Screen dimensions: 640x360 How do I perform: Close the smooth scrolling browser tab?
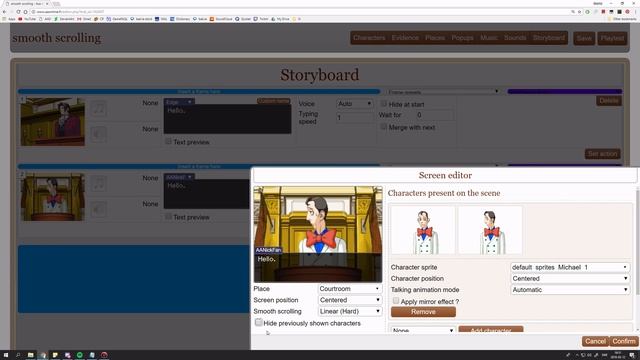47,4
